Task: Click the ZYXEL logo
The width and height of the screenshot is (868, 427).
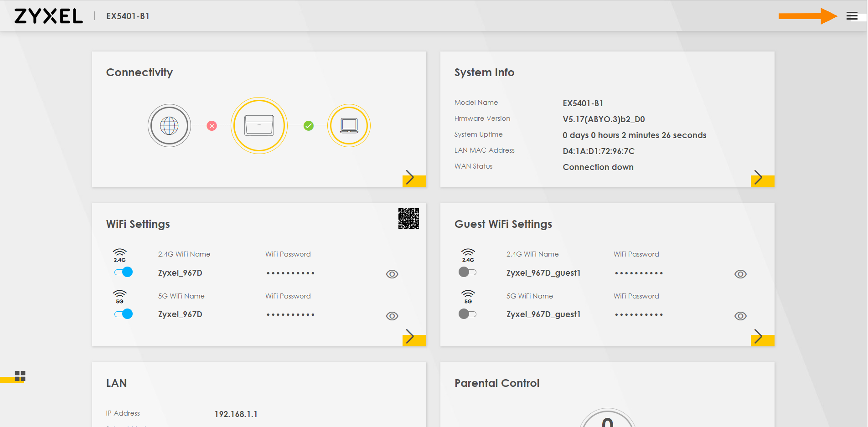Action: pyautogui.click(x=48, y=15)
